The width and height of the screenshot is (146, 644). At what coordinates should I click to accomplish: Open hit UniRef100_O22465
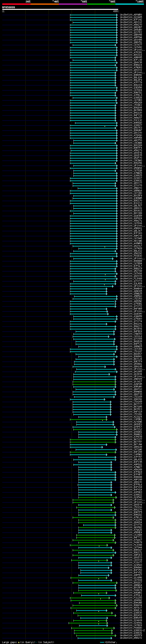click(x=131, y=17)
